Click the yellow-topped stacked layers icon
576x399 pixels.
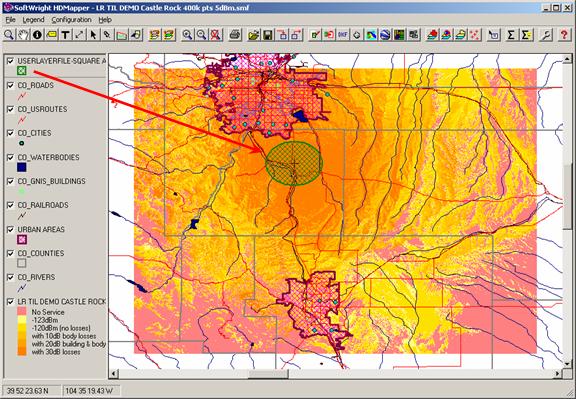pyautogui.click(x=461, y=35)
